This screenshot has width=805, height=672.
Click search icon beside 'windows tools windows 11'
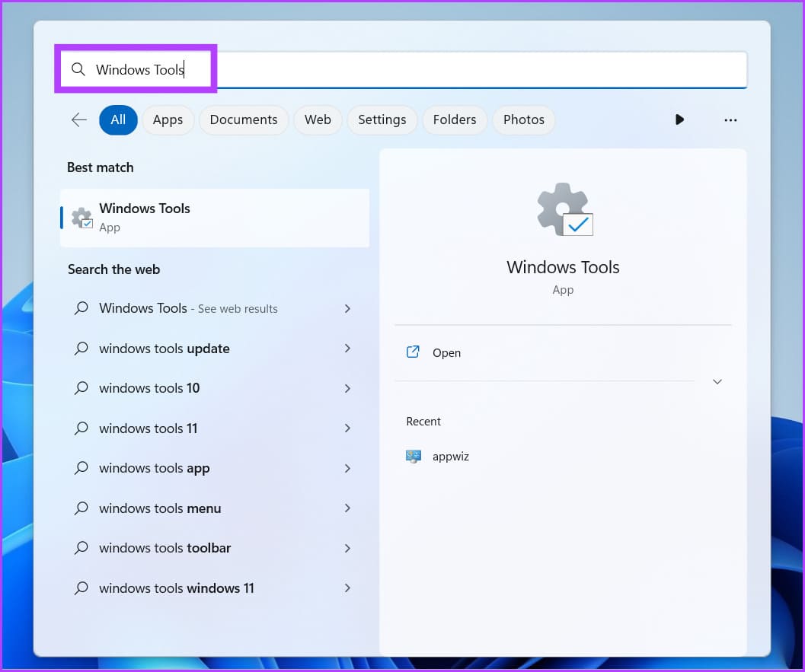pos(81,588)
